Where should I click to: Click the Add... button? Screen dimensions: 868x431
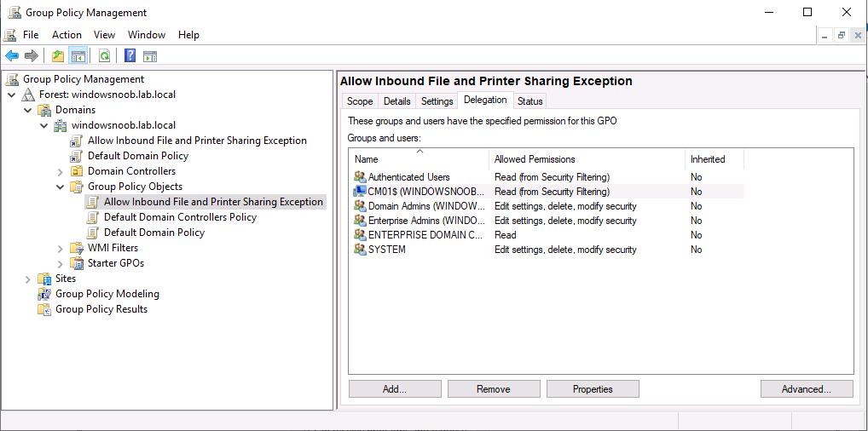coord(395,389)
